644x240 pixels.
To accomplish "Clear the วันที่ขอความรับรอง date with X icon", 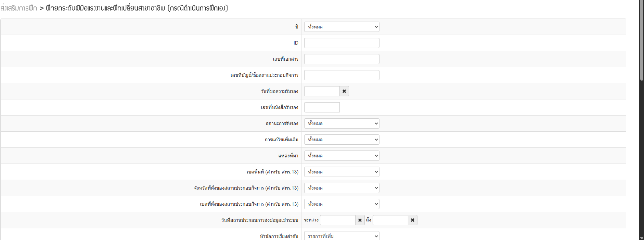I will [344, 91].
